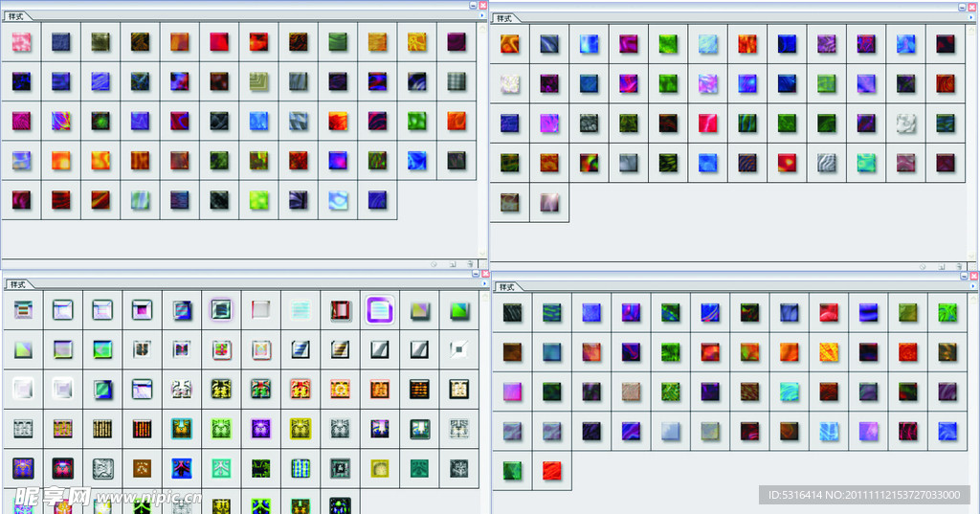Switch to the 样式 tab in the top-right panel
The width and height of the screenshot is (980, 514).
pos(504,19)
